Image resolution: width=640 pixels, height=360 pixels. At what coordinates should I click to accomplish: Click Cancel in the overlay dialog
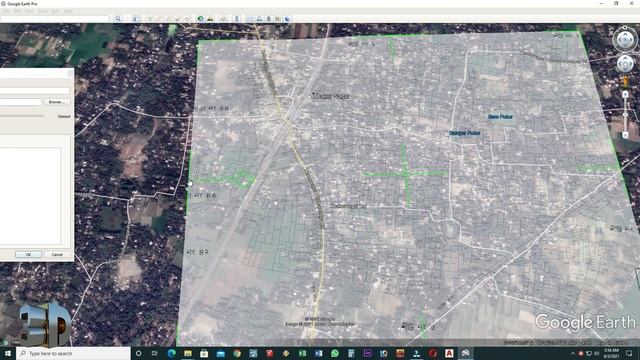57,254
